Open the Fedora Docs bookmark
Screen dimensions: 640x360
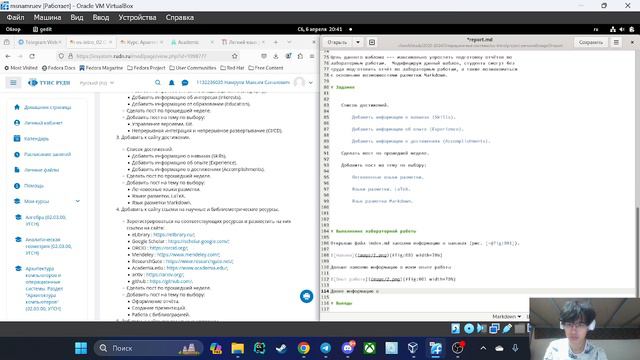coord(59,68)
